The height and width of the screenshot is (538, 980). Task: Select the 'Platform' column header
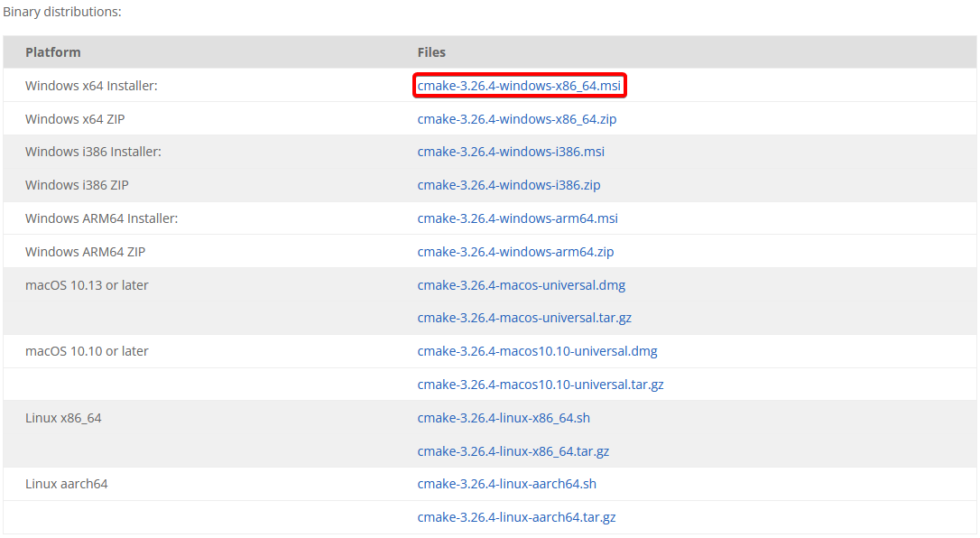(53, 52)
